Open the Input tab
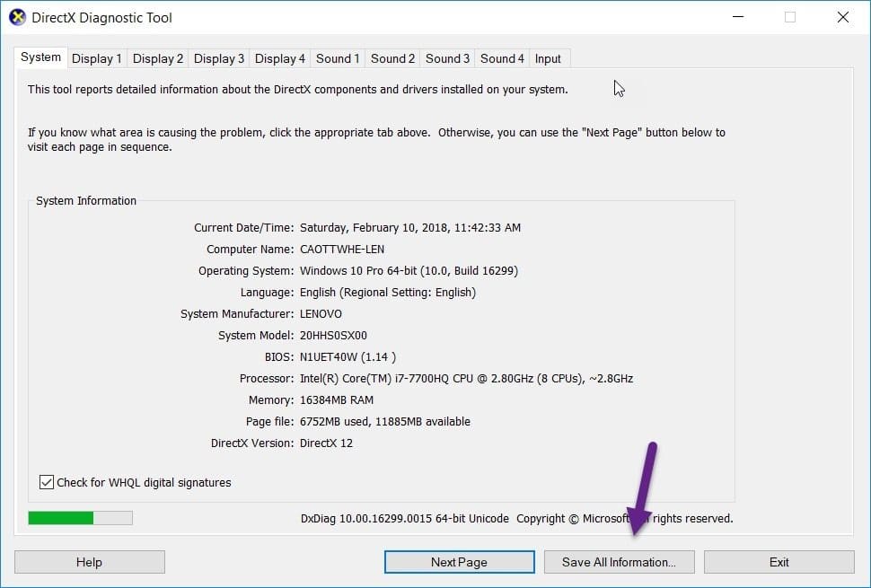The width and height of the screenshot is (871, 588). point(549,59)
